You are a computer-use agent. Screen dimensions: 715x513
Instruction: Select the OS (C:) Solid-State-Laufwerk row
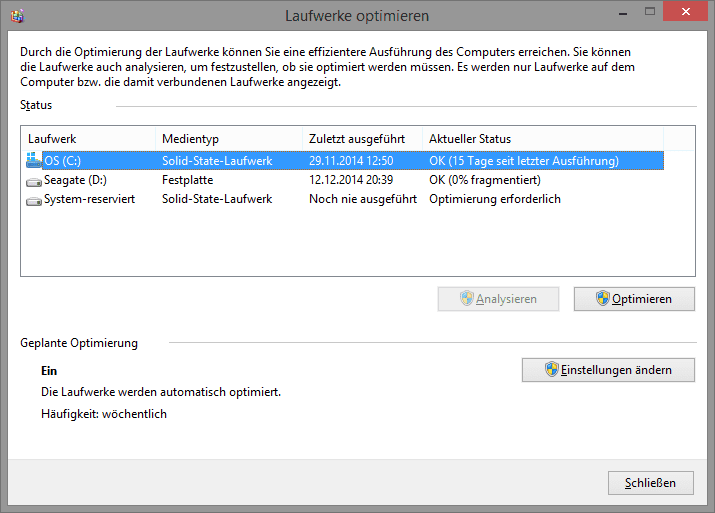pyautogui.click(x=344, y=161)
